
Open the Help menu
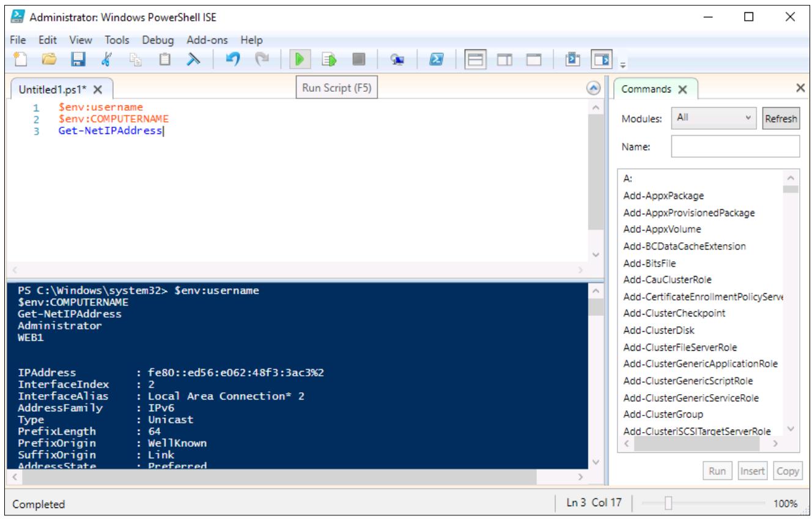point(251,40)
